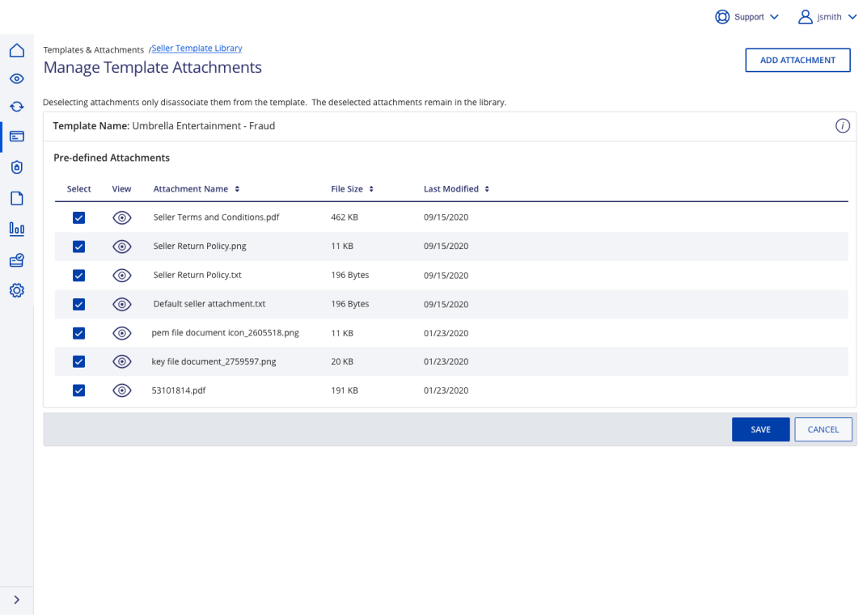867x616 pixels.
Task: Click the home icon in sidebar
Action: point(16,51)
